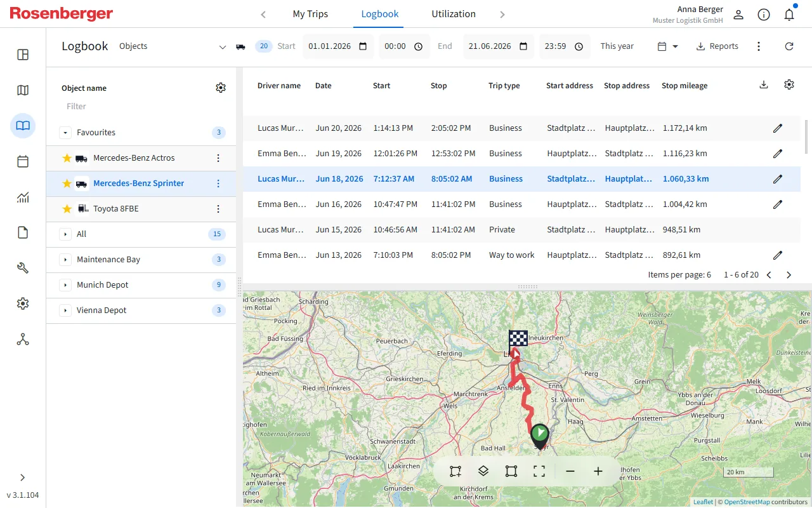The width and height of the screenshot is (812, 508).
Task: Select the map area selection tool
Action: [455, 471]
